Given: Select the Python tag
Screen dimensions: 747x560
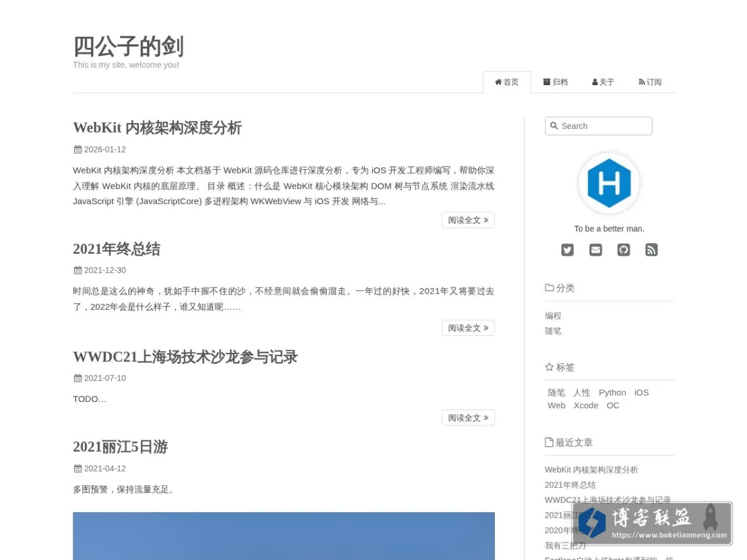Looking at the screenshot, I should coord(613,393).
